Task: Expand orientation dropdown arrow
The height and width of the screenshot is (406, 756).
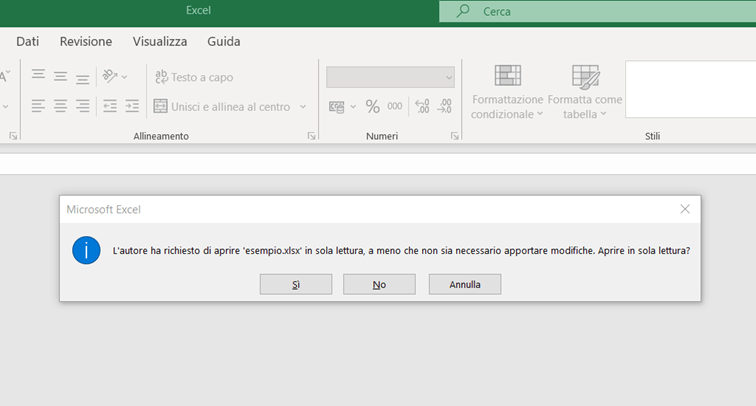Action: [x=124, y=77]
